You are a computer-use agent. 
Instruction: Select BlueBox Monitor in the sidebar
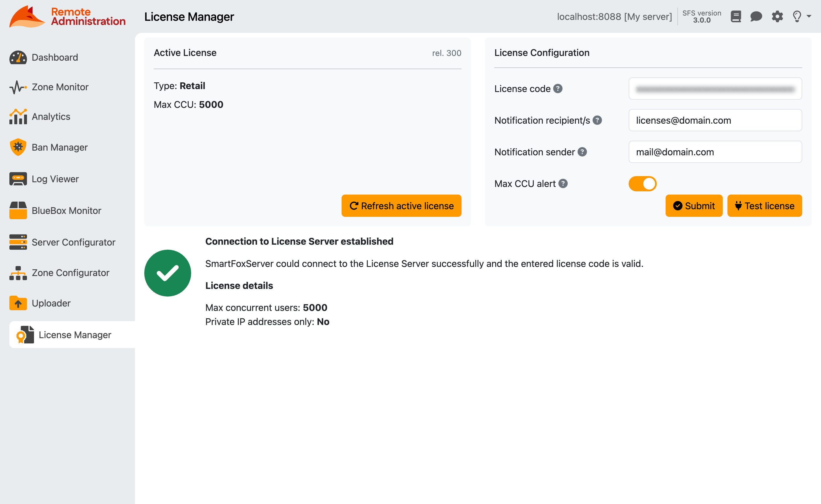pyautogui.click(x=66, y=210)
